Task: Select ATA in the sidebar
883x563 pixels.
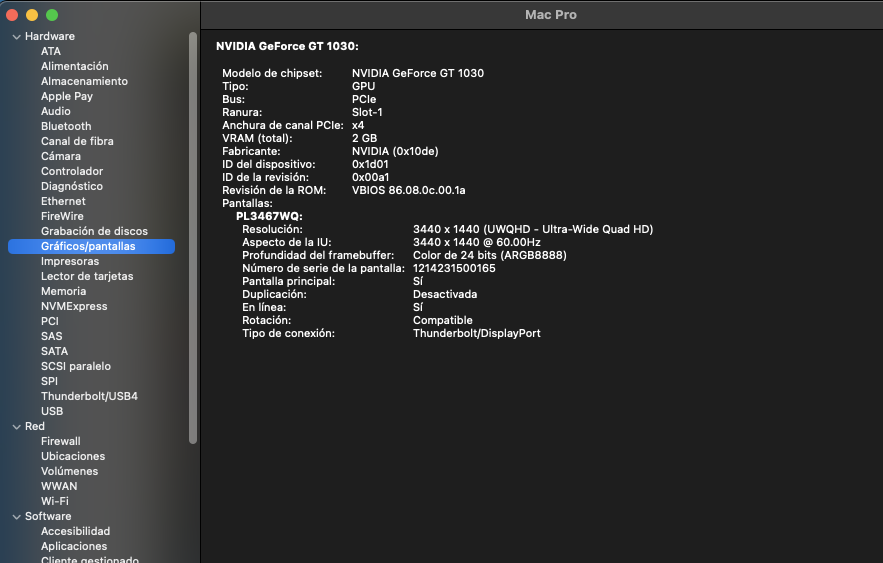Action: tap(51, 51)
